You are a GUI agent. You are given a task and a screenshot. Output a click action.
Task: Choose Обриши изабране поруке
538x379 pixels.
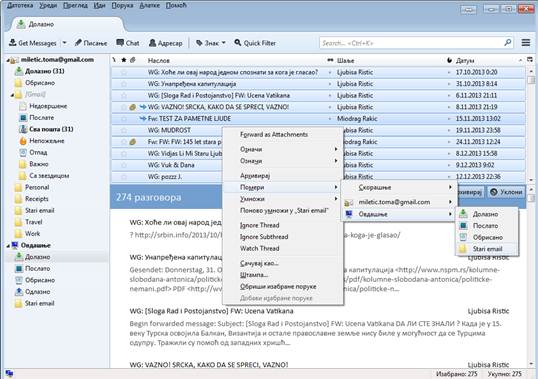(x=283, y=286)
